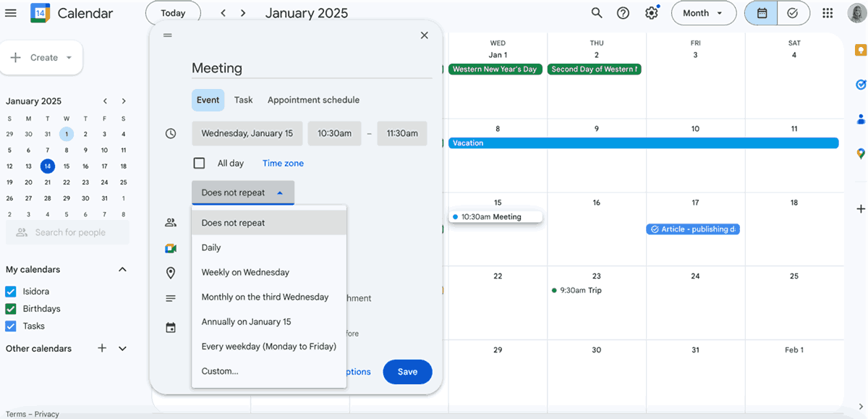
Task: Select the Appointment schedule tab
Action: 313,100
